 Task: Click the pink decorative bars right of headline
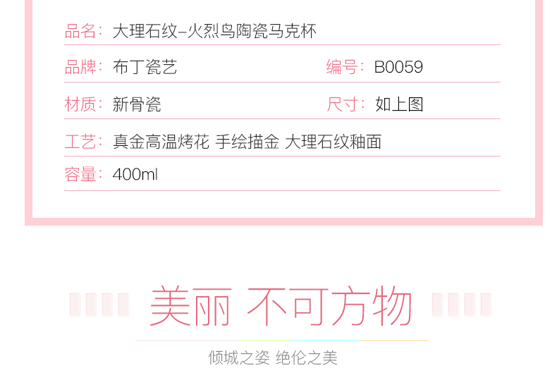[462, 305]
